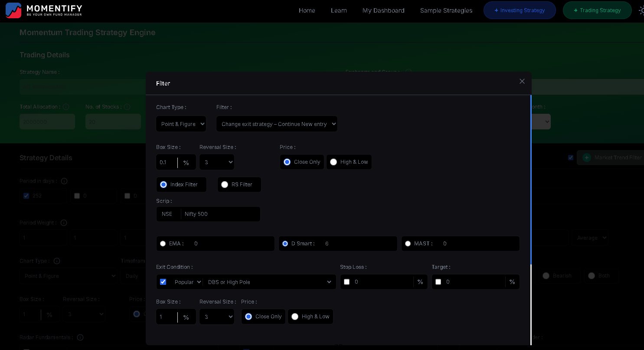Image resolution: width=644 pixels, height=350 pixels.
Task: Click the Momentify logo icon
Action: 13,10
